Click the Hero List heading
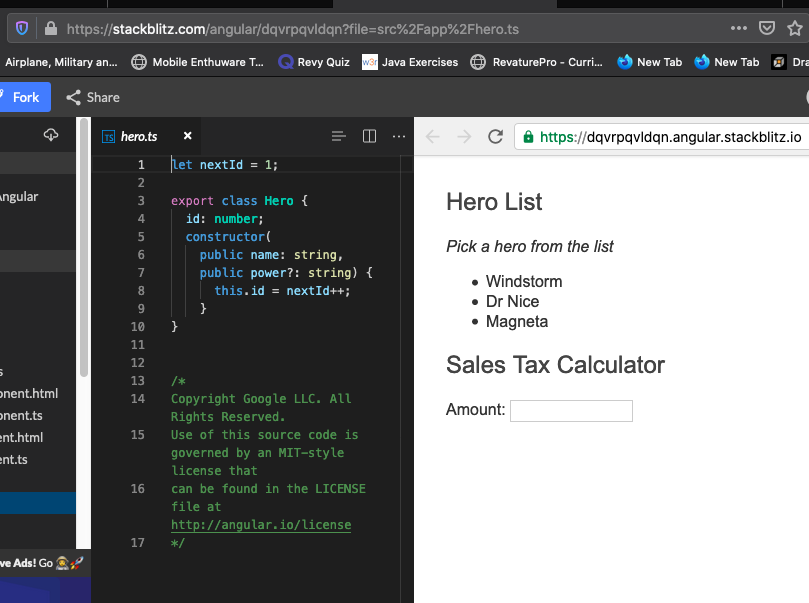 click(x=494, y=202)
